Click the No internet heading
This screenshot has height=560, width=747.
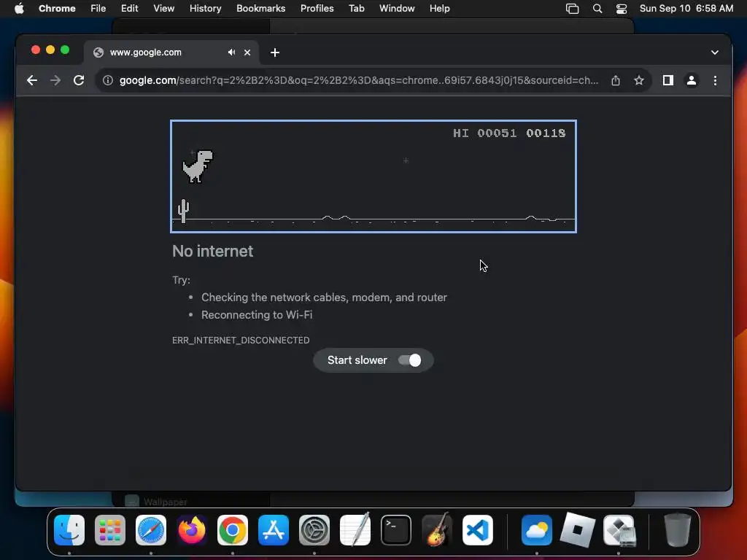[x=212, y=251]
